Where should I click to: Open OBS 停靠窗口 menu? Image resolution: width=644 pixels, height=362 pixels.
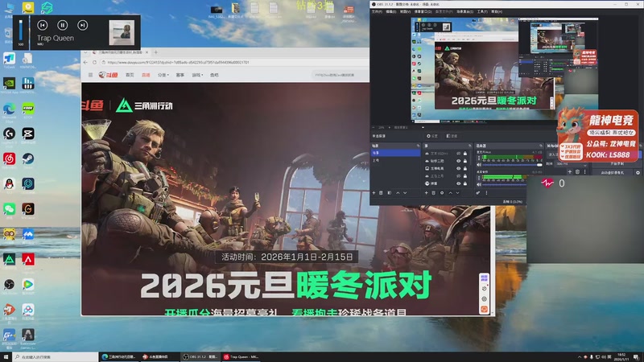[x=423, y=12]
